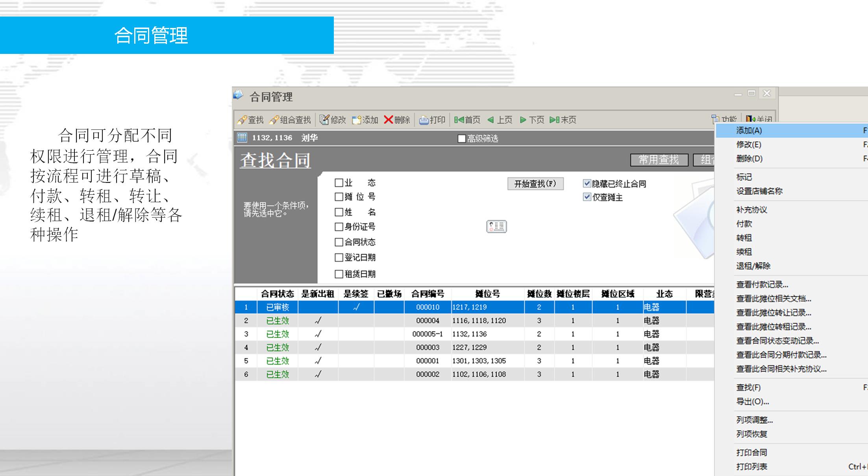
Task: Click the 查找 search toolbar icon
Action: pos(242,120)
